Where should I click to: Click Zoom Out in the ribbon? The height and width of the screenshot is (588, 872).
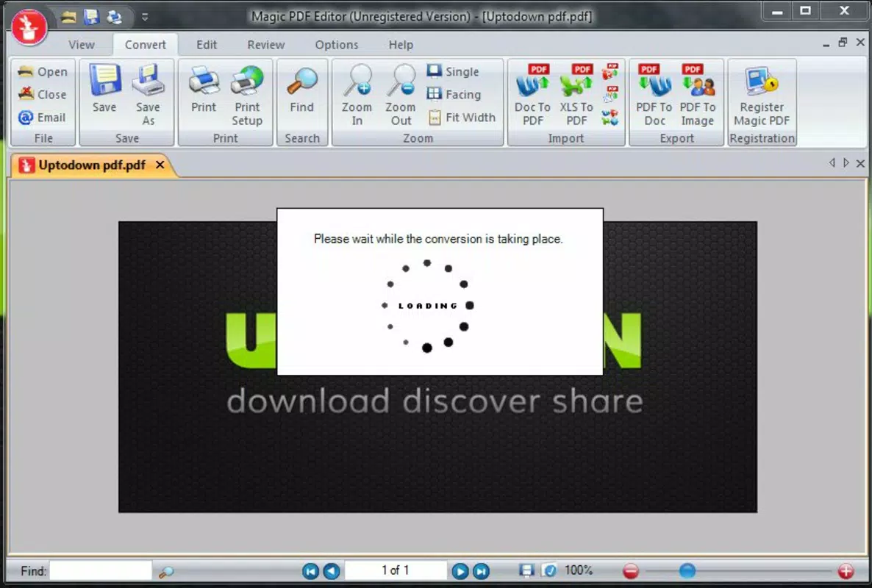(401, 95)
